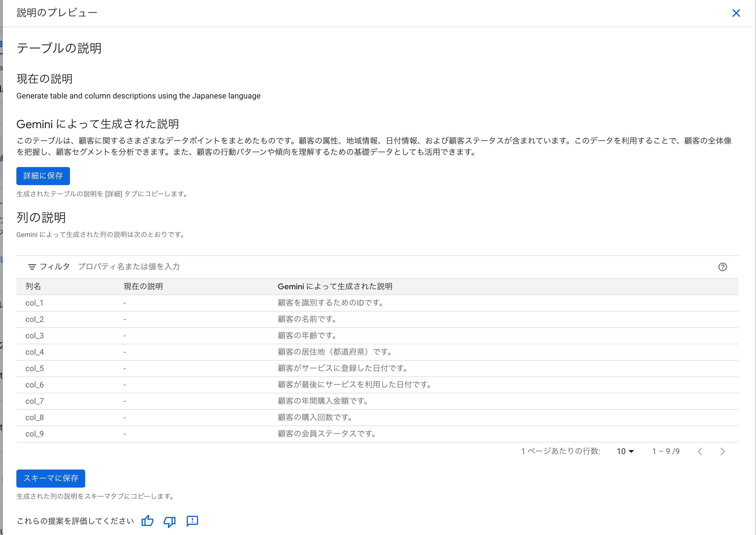
Task: Click the filter icon above the column table
Action: coord(32,267)
